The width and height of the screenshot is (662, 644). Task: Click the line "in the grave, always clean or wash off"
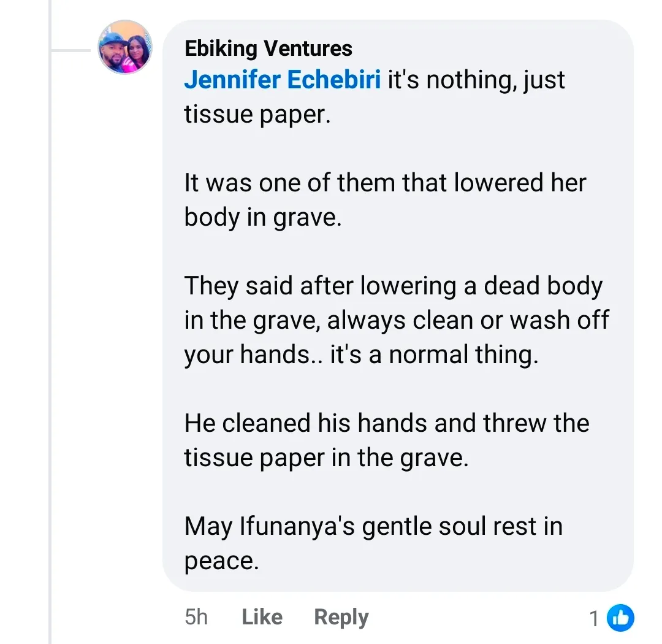point(397,321)
